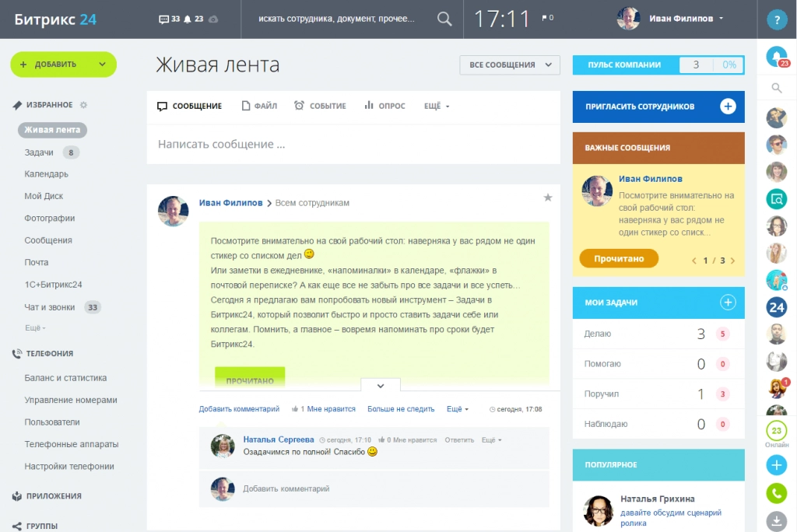
Task: Expand the Ещё dropdown in message composer
Action: [437, 106]
